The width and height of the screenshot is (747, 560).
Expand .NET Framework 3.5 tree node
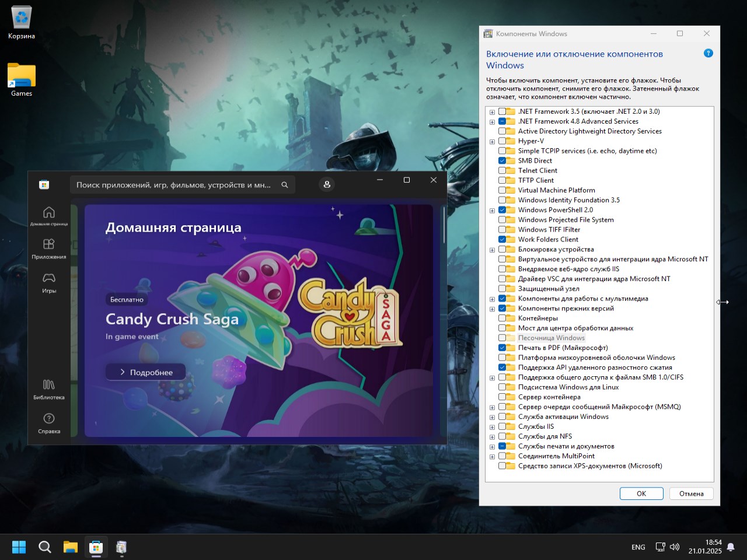click(492, 112)
